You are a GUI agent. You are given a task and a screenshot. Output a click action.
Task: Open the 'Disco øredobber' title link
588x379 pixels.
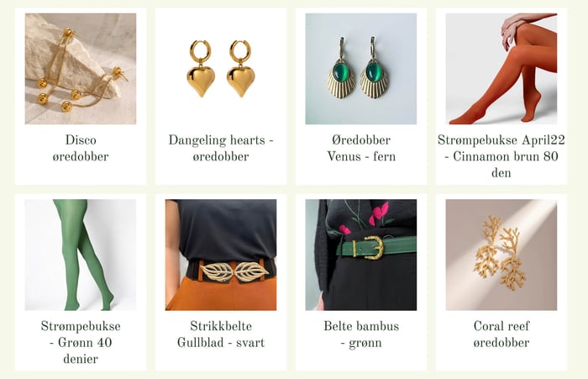coord(81,148)
